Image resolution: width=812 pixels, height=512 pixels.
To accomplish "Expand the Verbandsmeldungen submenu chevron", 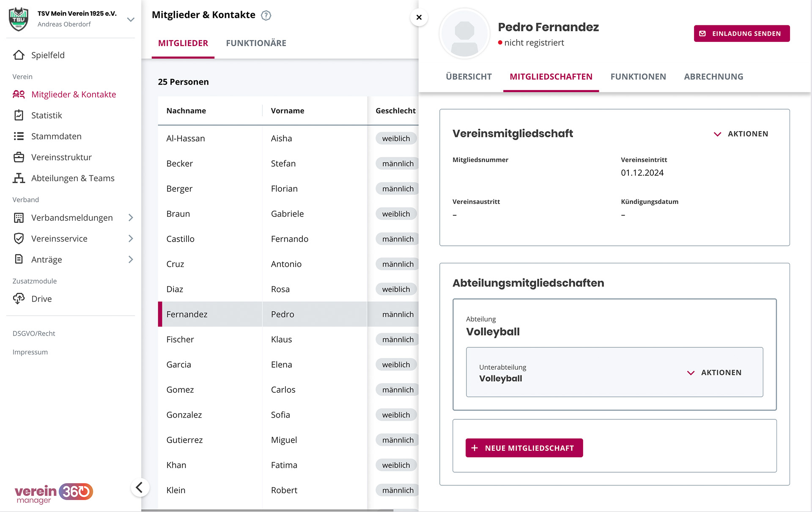I will [131, 217].
